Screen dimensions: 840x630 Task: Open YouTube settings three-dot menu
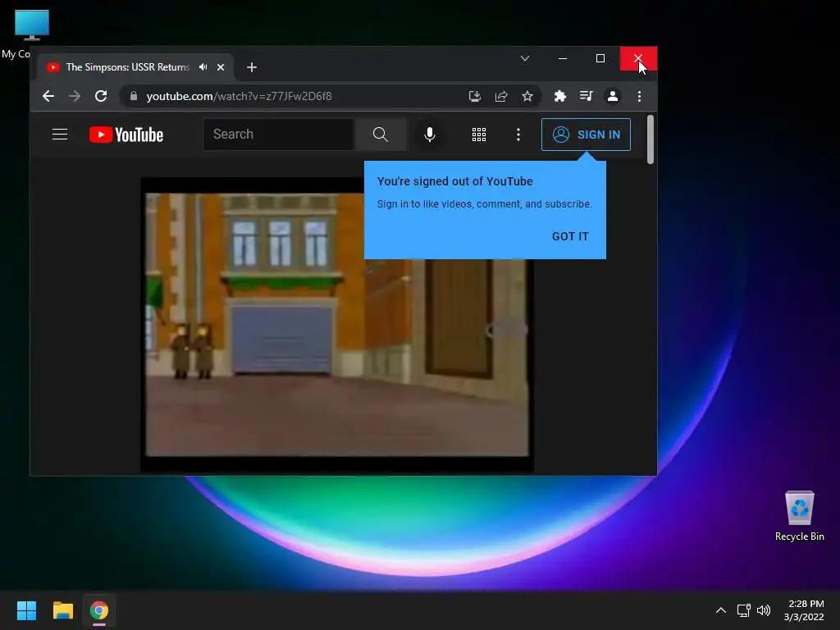pyautogui.click(x=518, y=135)
